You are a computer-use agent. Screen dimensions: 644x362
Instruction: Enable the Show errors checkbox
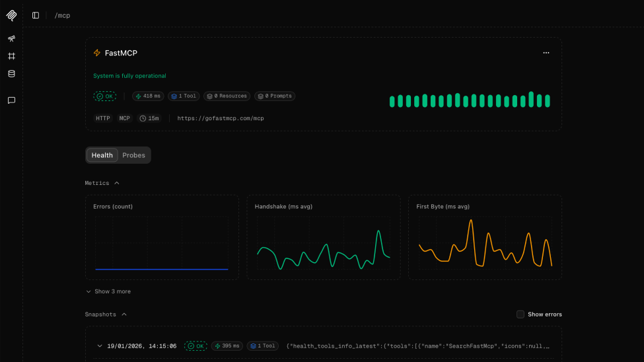tap(520, 314)
